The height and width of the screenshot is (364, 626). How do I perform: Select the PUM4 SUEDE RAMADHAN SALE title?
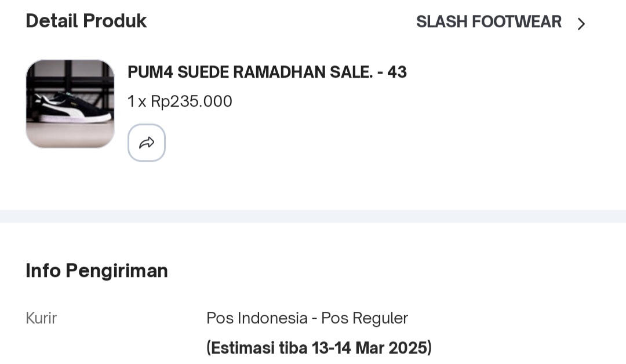pos(267,72)
